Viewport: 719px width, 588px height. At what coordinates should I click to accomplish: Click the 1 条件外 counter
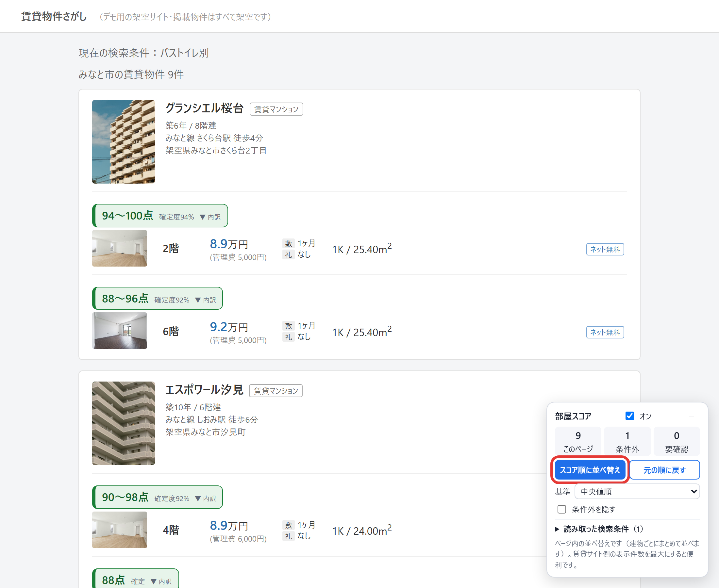627,441
